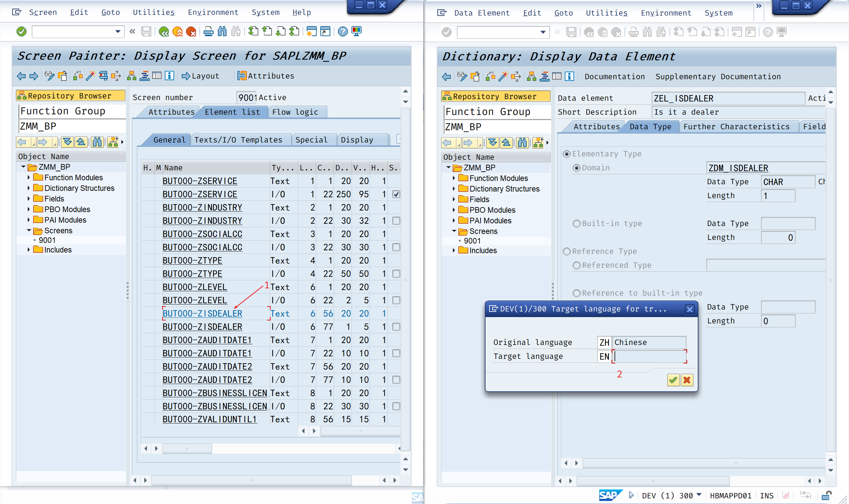Select Reference to built-in type radio button
The image size is (849, 504).
(x=576, y=293)
